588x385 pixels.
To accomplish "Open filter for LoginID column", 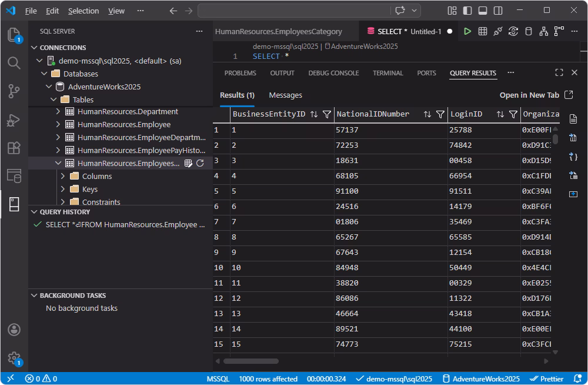I will click(x=513, y=114).
